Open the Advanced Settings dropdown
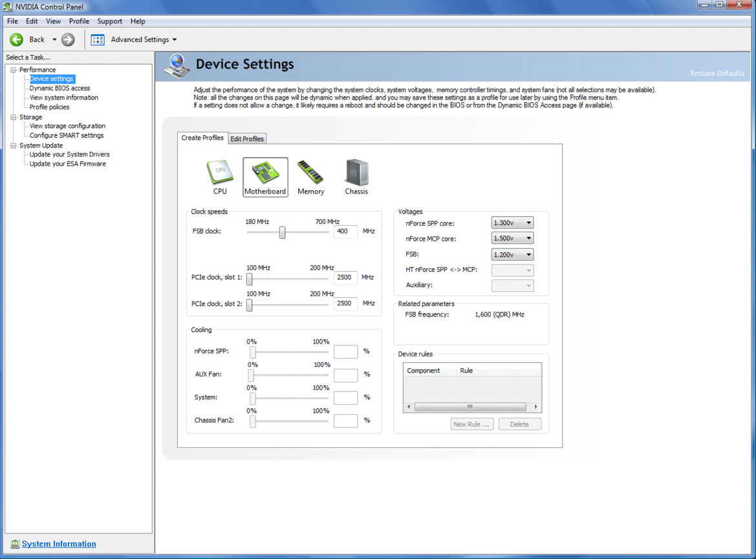 (x=175, y=39)
